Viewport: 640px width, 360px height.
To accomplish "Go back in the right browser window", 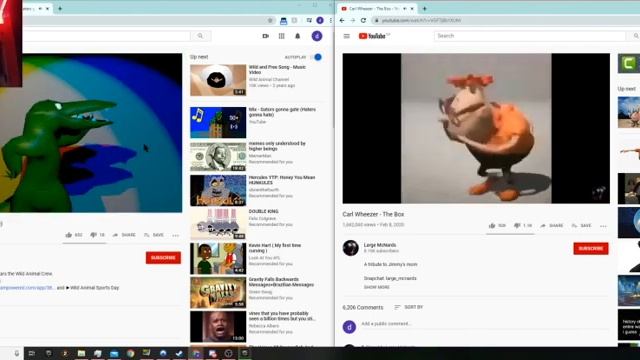I will [x=342, y=20].
